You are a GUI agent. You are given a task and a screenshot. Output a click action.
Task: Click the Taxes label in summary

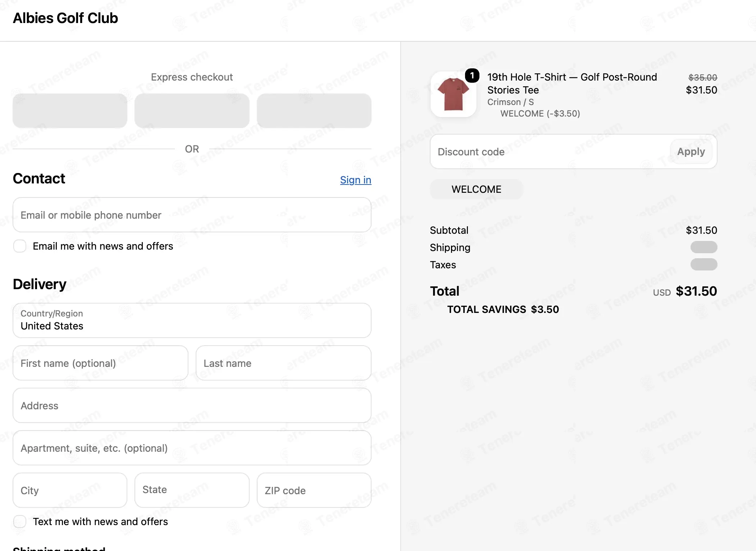[443, 265]
